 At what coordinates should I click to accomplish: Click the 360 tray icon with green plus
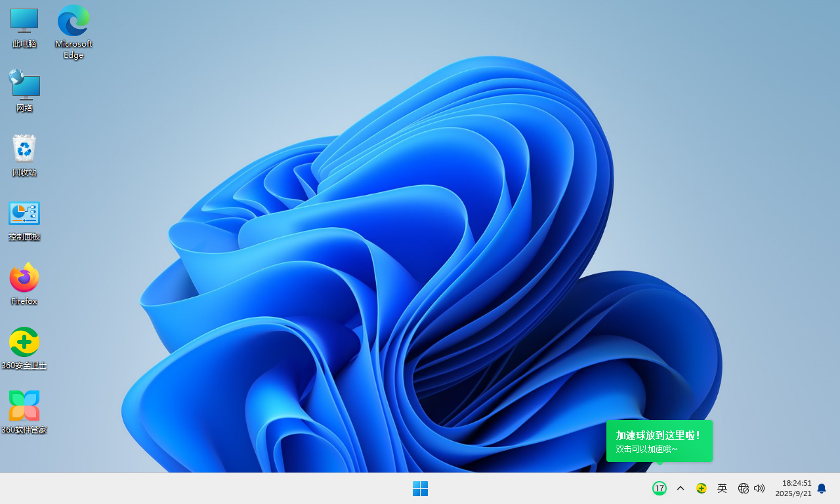click(x=701, y=488)
